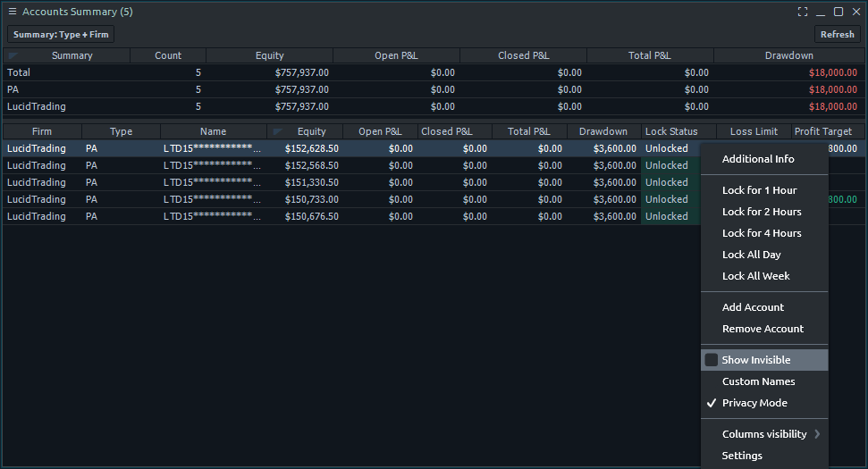Close the Accounts Summary panel

coord(856,12)
